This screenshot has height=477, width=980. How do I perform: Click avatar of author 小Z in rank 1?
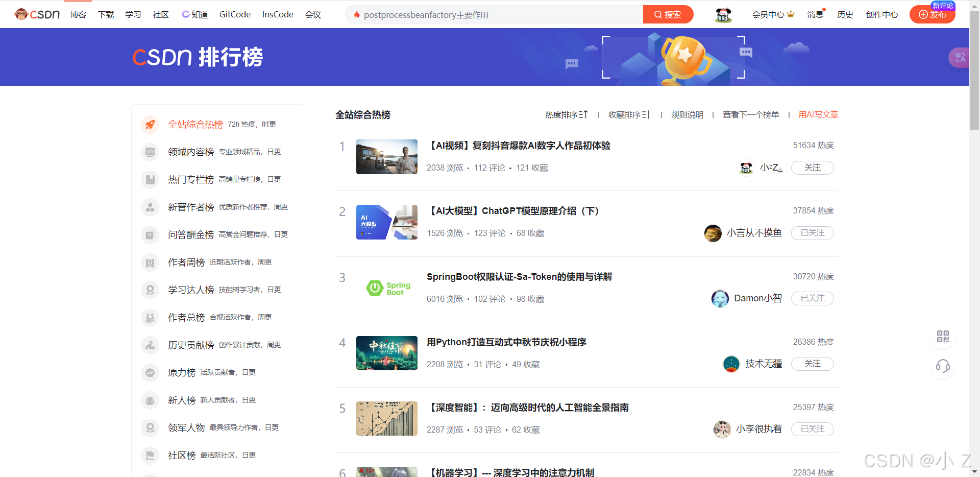(746, 168)
